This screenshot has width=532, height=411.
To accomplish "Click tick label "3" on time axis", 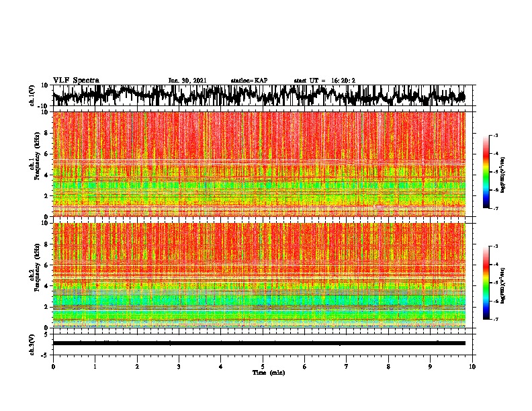I will pos(179,367).
